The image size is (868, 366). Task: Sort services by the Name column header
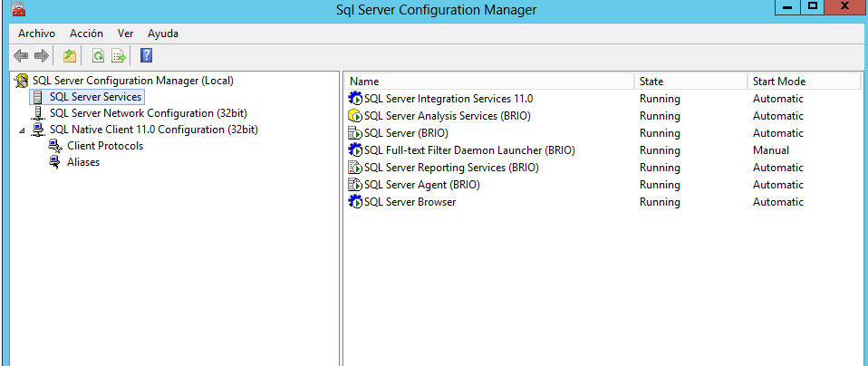coord(489,82)
